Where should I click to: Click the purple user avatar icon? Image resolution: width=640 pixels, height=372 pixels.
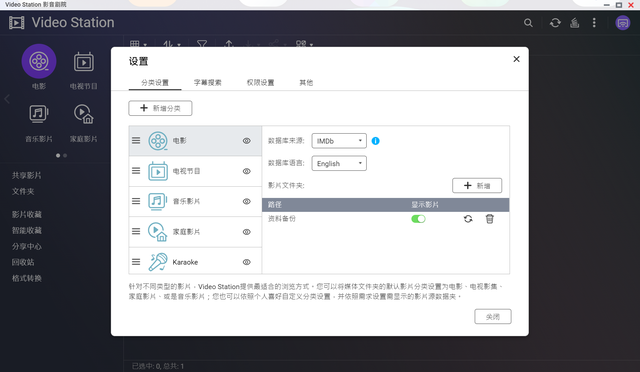point(623,23)
